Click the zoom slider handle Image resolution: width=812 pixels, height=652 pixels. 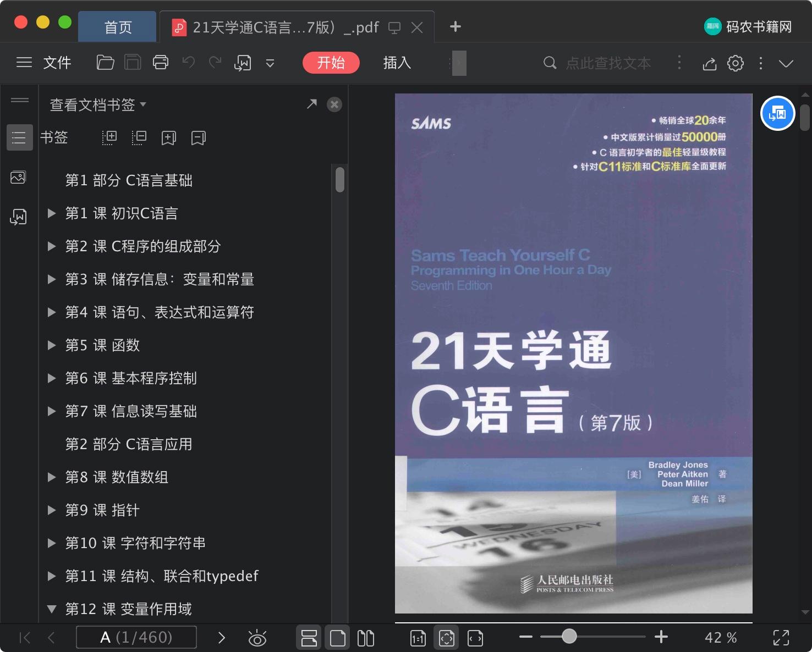click(x=569, y=637)
